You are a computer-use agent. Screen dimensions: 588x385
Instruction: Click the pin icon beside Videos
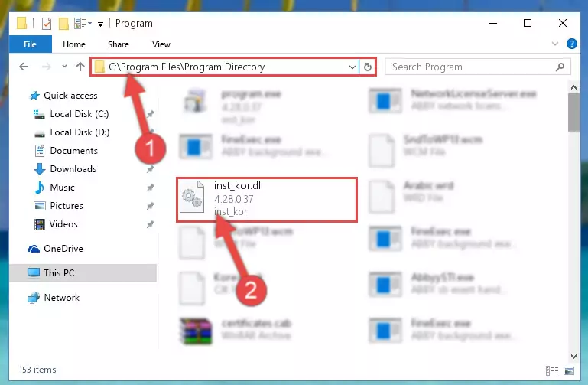(x=151, y=224)
